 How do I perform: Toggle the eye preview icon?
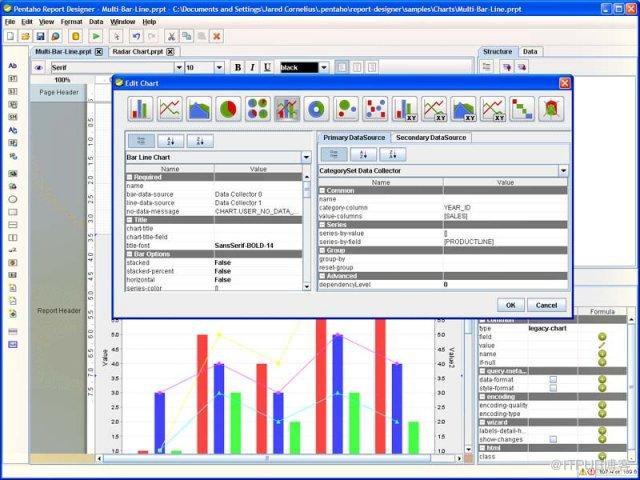39,68
